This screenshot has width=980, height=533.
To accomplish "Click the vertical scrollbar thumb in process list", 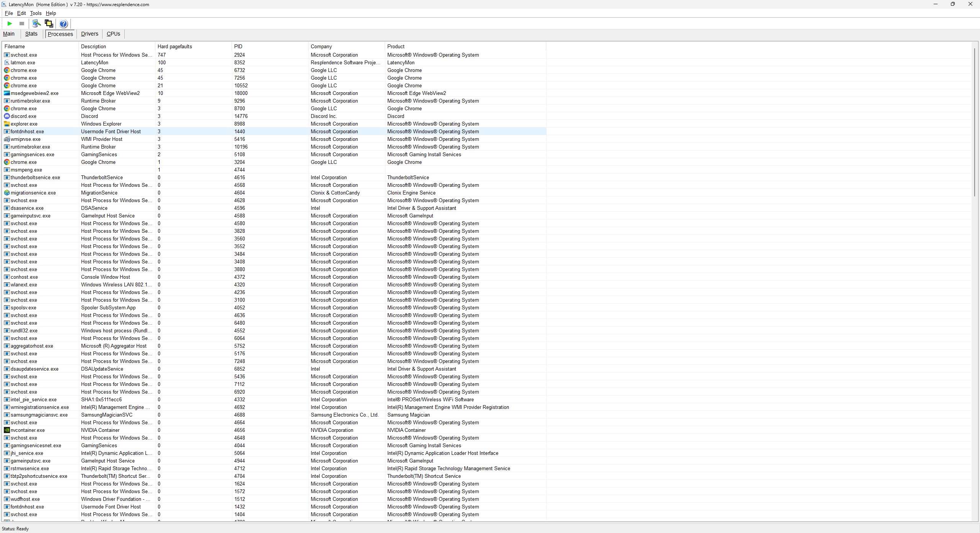I will (975, 123).
